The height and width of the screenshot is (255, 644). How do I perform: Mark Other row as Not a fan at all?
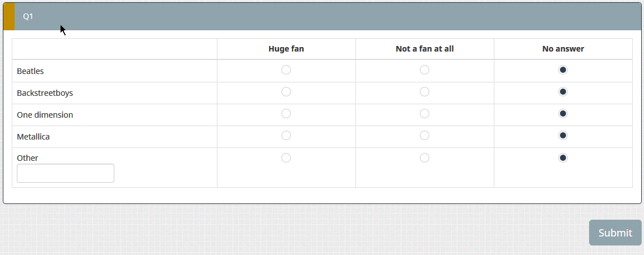pos(424,158)
